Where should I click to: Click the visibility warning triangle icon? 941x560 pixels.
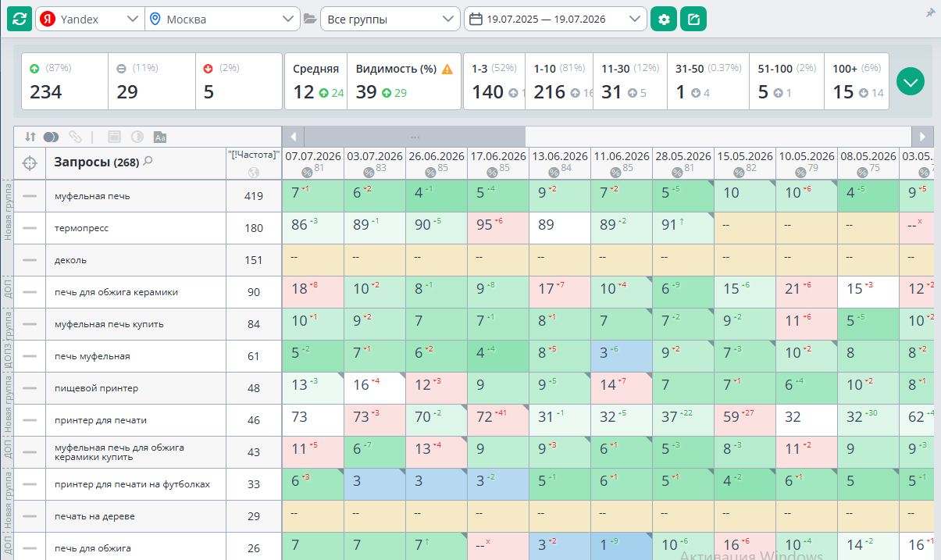pos(447,70)
